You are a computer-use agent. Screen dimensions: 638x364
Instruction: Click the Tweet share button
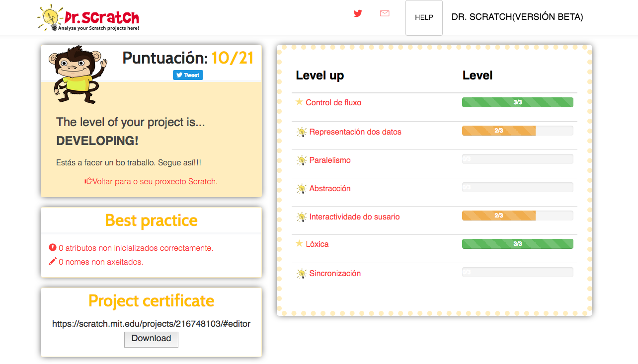(x=188, y=75)
